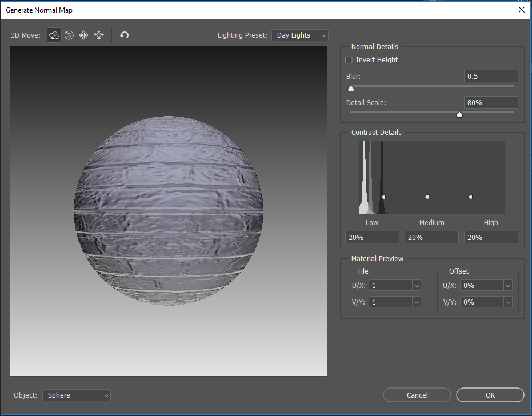This screenshot has width=532, height=416.
Task: Click the Low contrast percentage field
Action: point(371,237)
